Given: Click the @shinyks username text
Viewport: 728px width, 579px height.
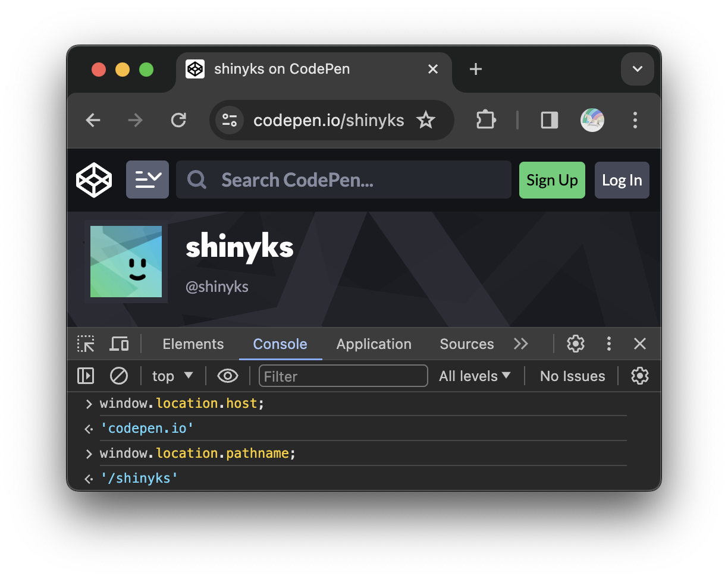Looking at the screenshot, I should point(217,287).
